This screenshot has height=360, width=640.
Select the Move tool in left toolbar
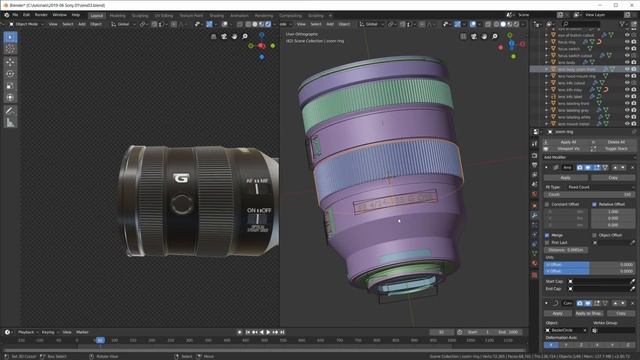tap(10, 62)
